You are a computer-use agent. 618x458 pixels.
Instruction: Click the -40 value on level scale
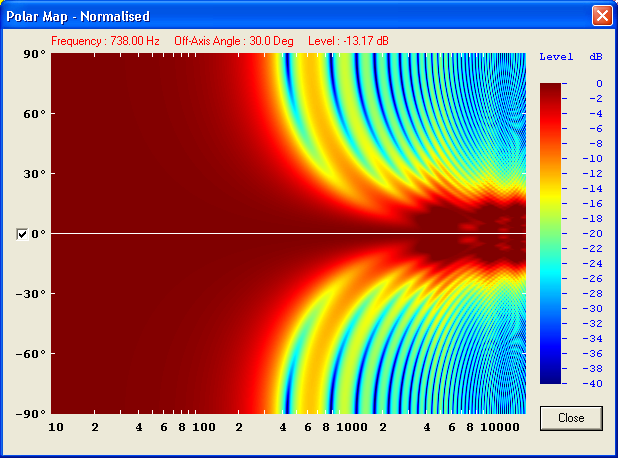[592, 384]
